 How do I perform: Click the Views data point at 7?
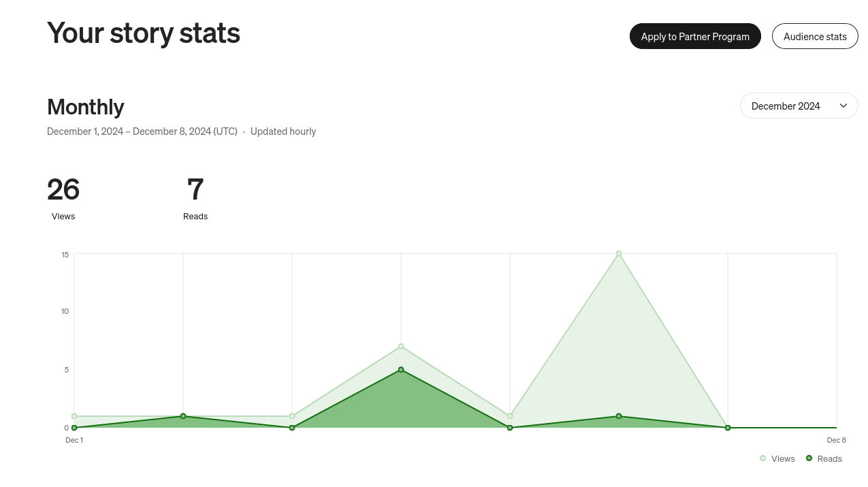click(401, 347)
